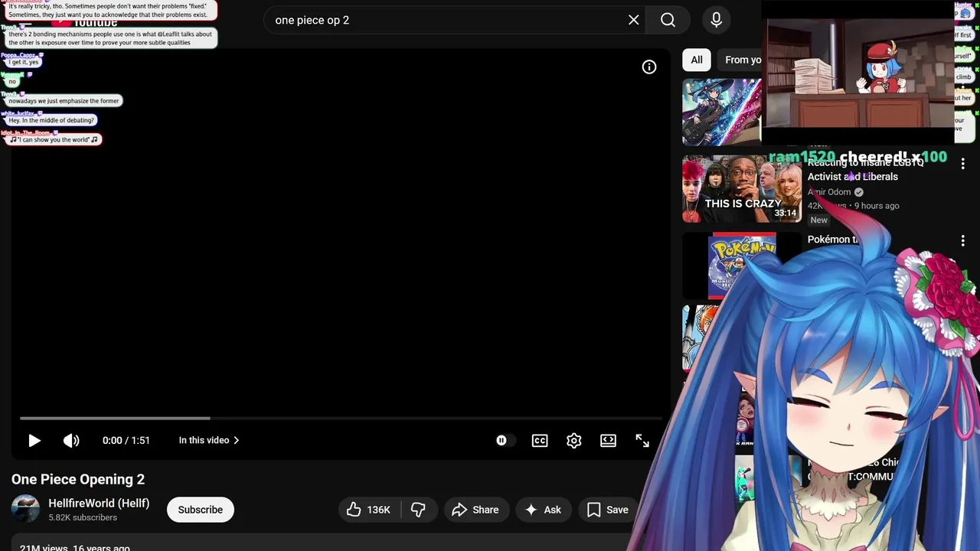This screenshot has height=551, width=980.
Task: Click the 0:00 / 1:51 time display
Action: point(126,441)
